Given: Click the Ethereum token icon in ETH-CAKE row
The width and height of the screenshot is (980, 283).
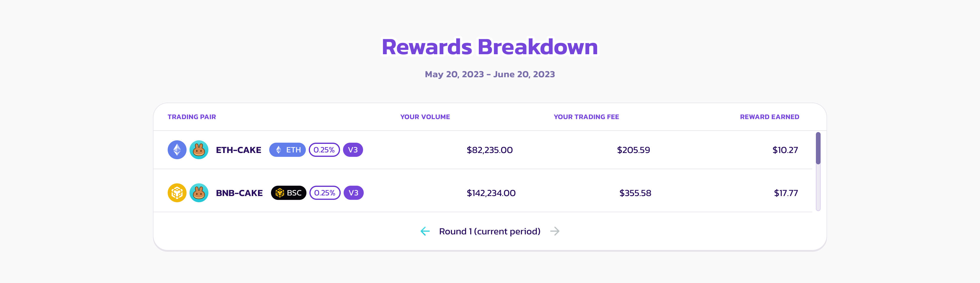Looking at the screenshot, I should pyautogui.click(x=177, y=150).
